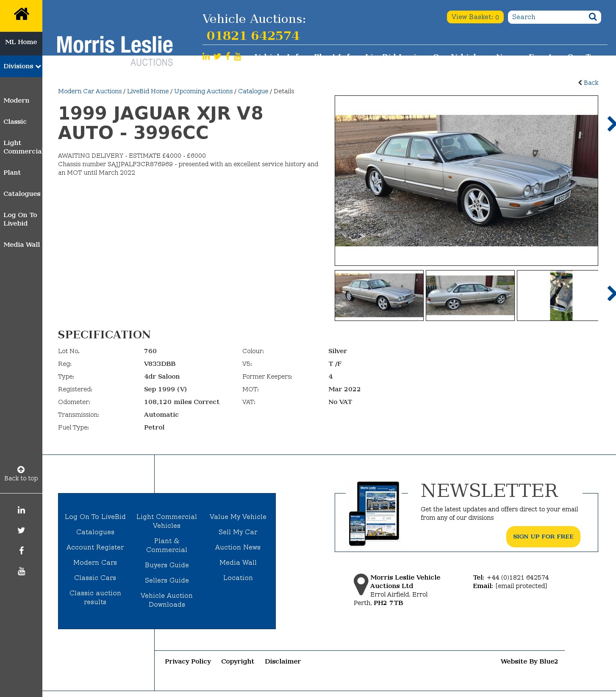Open Modern Cars footer link
This screenshot has width=616, height=697.
[x=95, y=563]
